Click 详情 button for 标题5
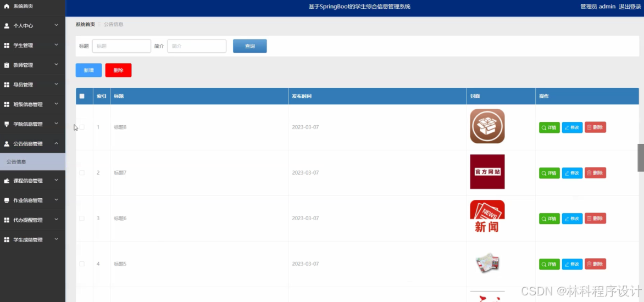Viewport: 644px width, 302px height. tap(549, 264)
